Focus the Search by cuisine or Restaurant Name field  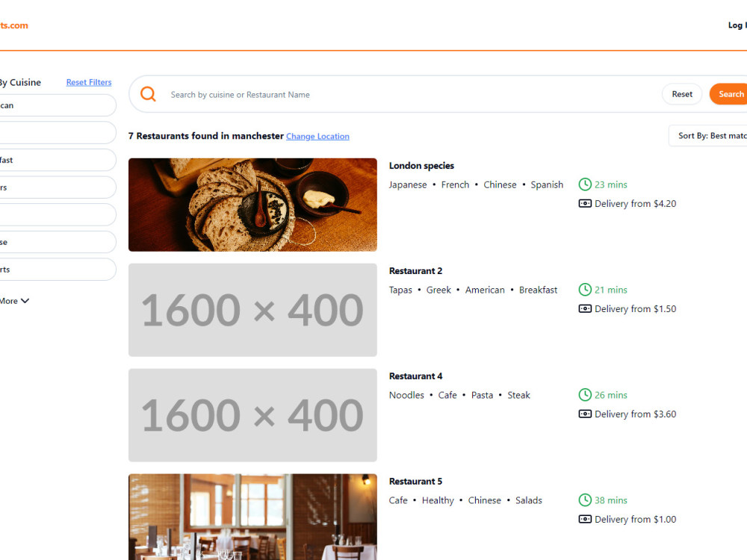point(409,95)
